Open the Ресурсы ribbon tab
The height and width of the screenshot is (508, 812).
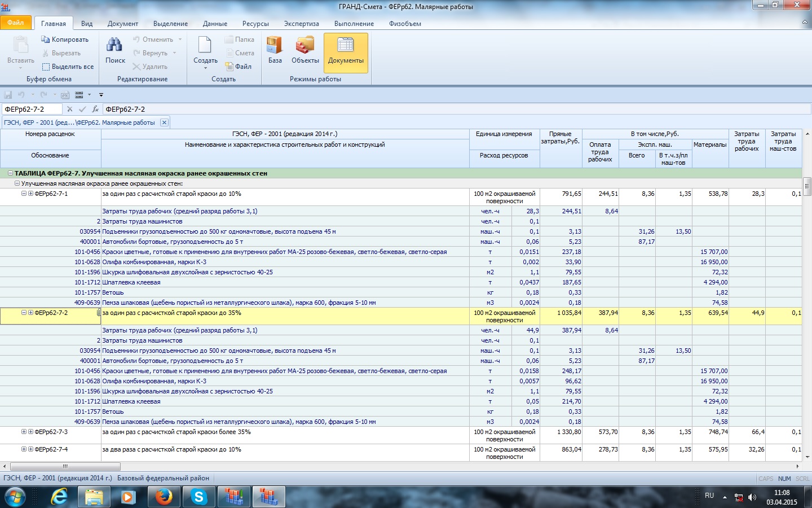pos(255,24)
